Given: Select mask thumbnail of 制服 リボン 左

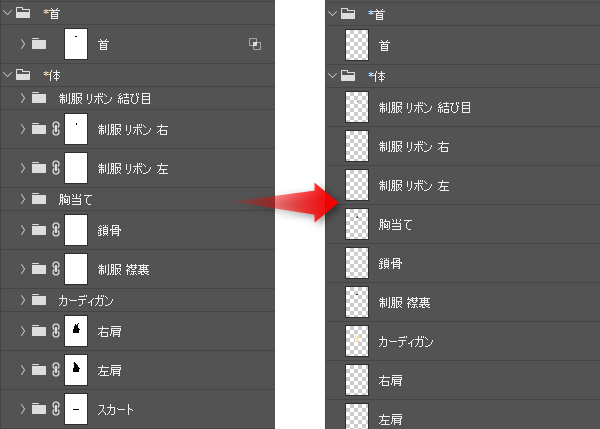Looking at the screenshot, I should [76, 168].
